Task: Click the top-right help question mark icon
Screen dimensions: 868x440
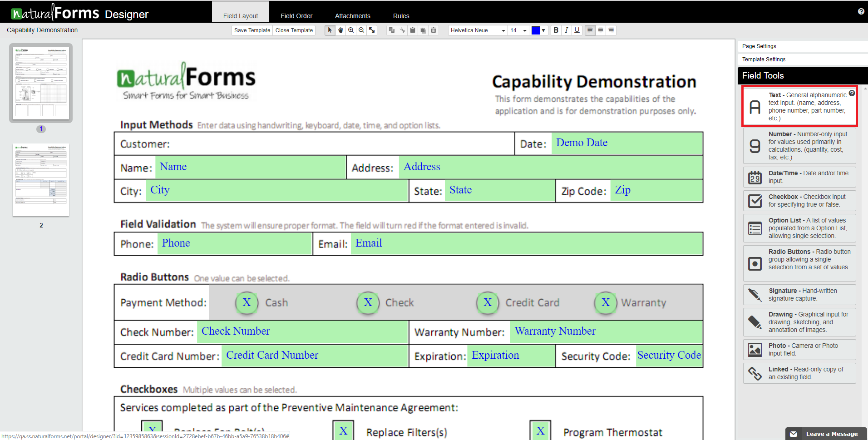Action: pyautogui.click(x=861, y=11)
